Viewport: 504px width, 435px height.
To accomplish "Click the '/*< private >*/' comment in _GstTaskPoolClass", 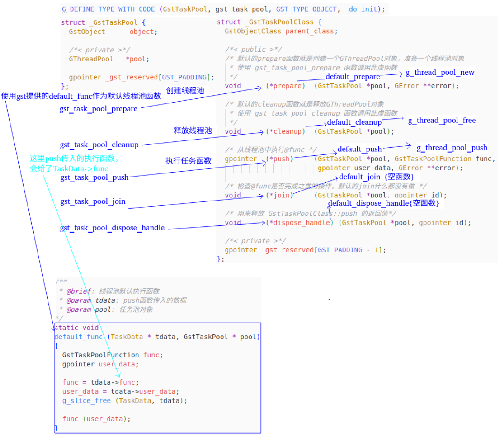I will pos(255,241).
